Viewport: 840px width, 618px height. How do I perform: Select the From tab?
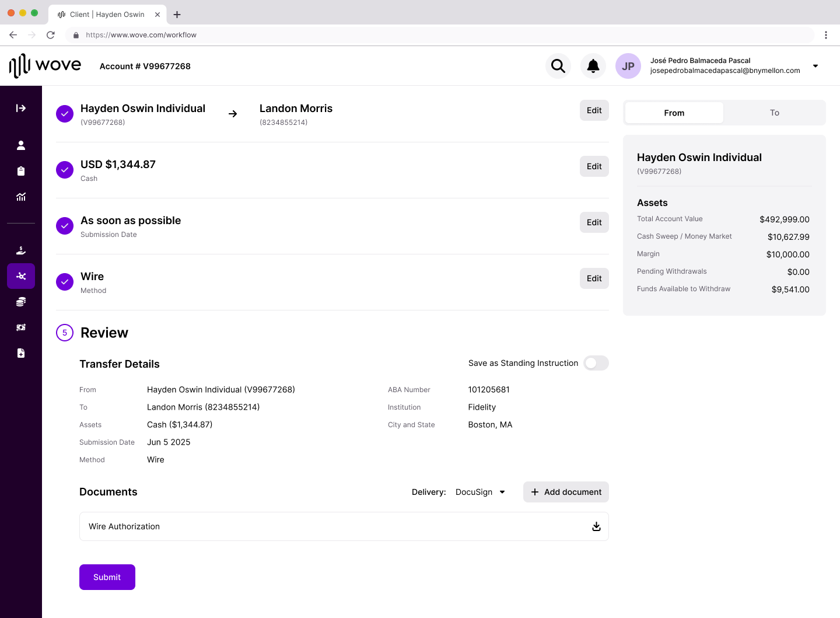674,113
